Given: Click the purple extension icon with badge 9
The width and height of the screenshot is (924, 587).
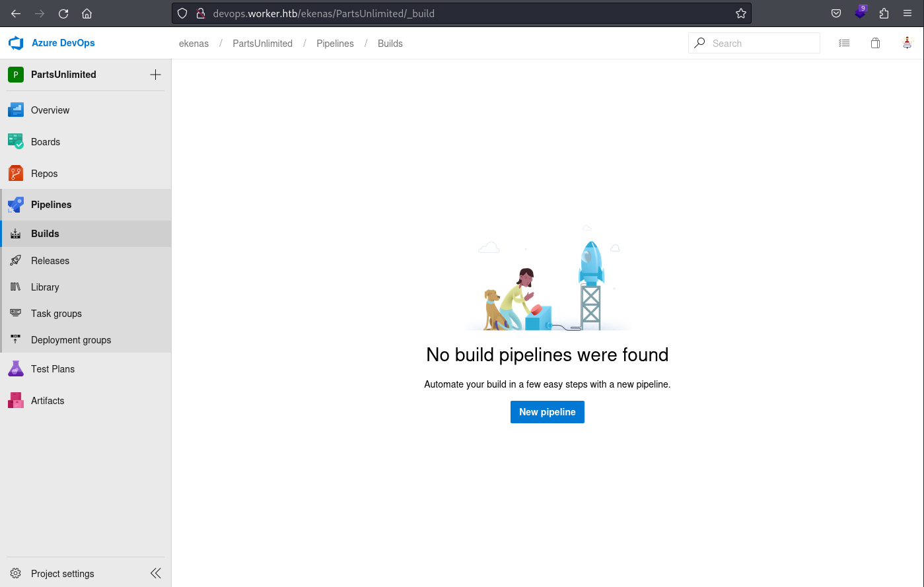Looking at the screenshot, I should [x=860, y=13].
